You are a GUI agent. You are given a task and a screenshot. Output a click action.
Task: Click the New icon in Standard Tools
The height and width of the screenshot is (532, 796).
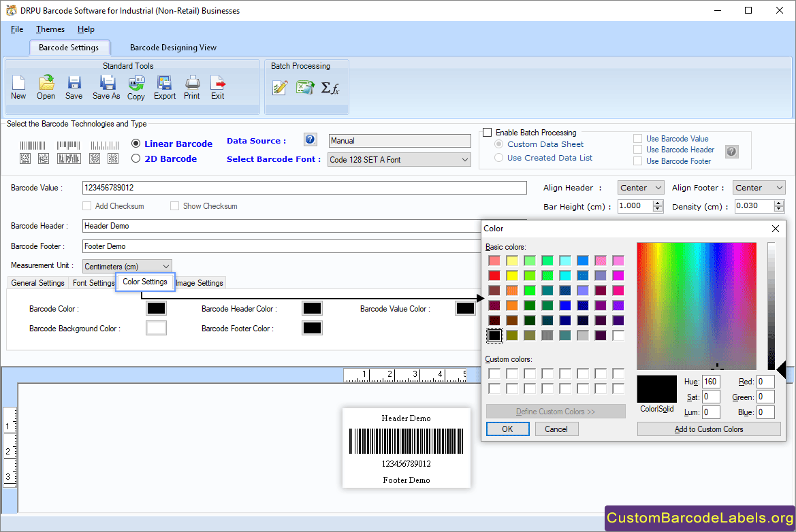18,87
